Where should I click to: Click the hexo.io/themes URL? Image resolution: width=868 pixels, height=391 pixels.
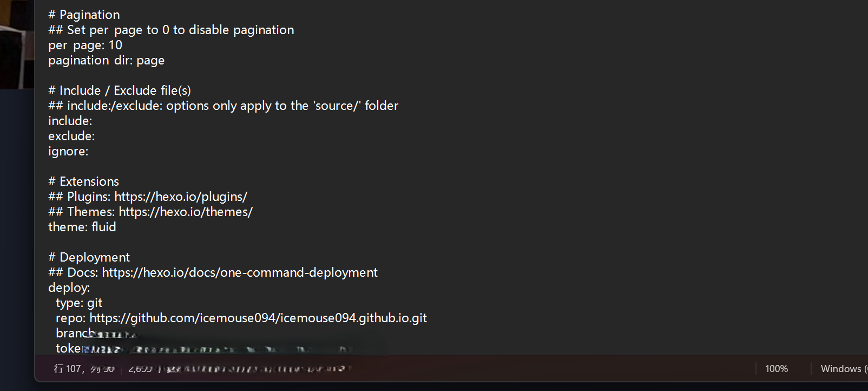[186, 212]
